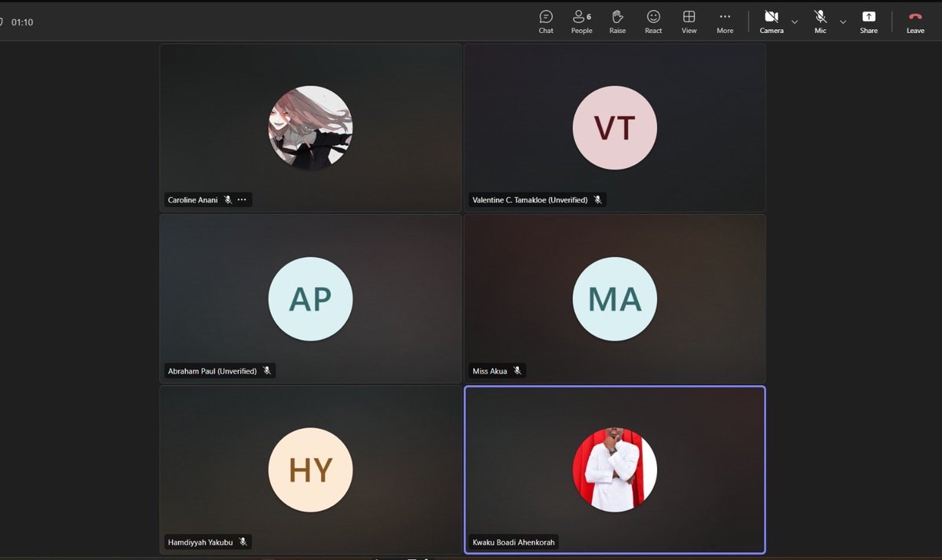Change the meeting View layout
This screenshot has height=560, width=942.
pyautogui.click(x=689, y=22)
